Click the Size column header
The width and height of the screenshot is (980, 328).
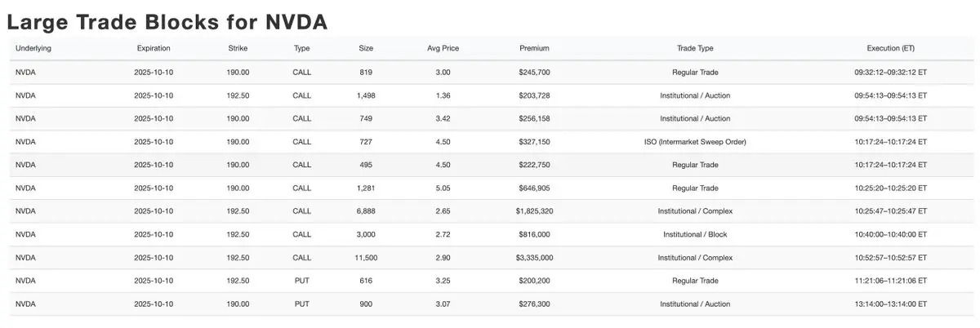click(x=366, y=48)
